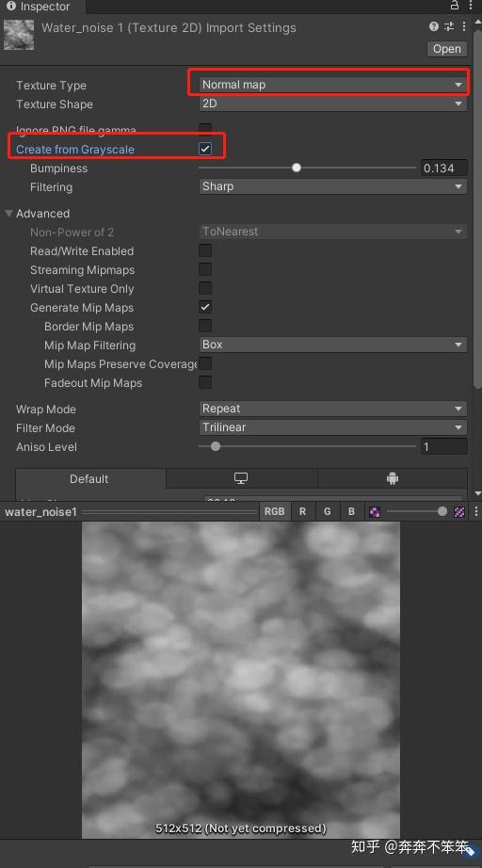Click the grayscale noise texture preview
The image size is (482, 868).
pos(241,680)
